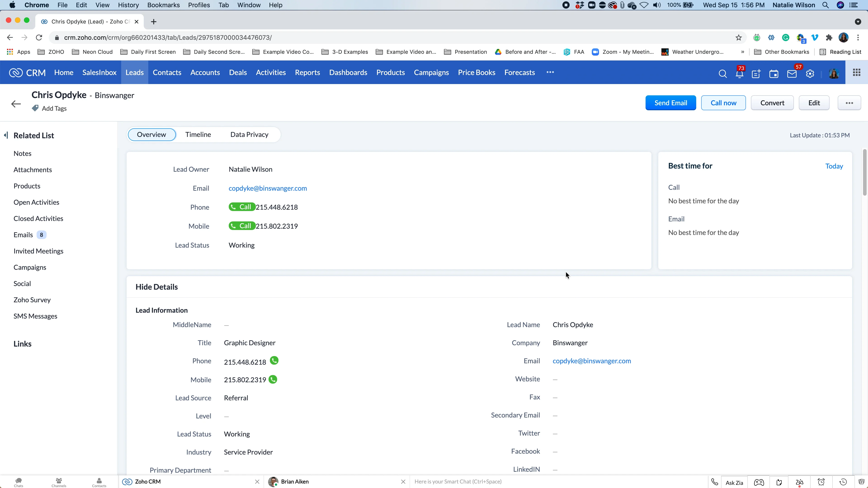Switch to the Timeline tab
Image resolution: width=868 pixels, height=488 pixels.
[x=198, y=134]
